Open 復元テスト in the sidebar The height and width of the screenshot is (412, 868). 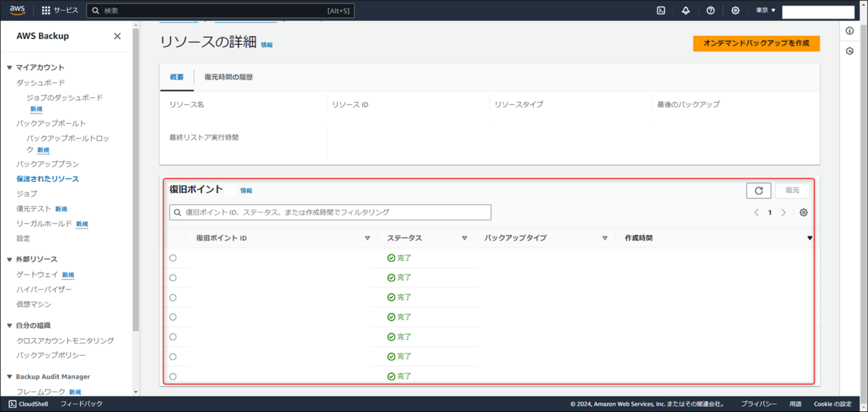click(x=34, y=209)
